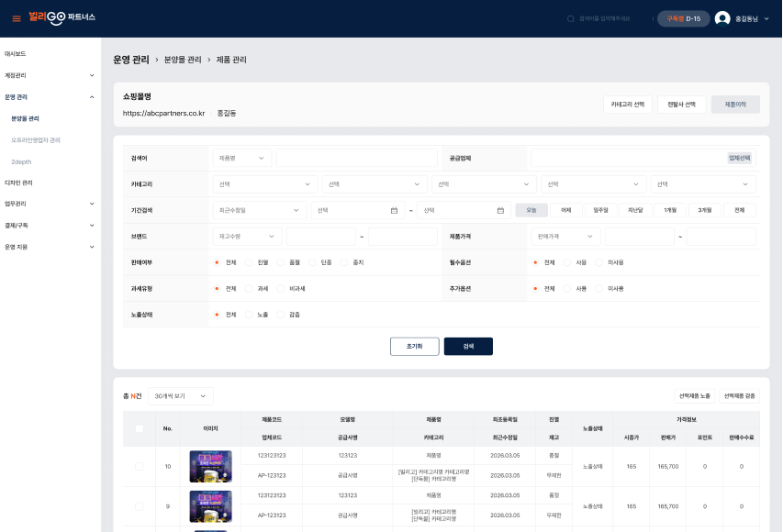
Task: Open the 최근수정일 period-type dropdown
Action: [x=259, y=211]
